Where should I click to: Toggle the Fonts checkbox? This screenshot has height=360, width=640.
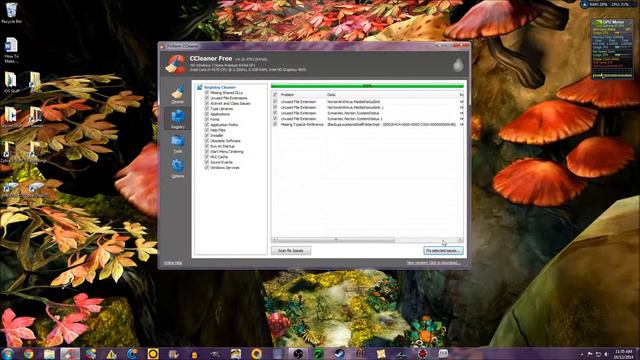[x=207, y=119]
